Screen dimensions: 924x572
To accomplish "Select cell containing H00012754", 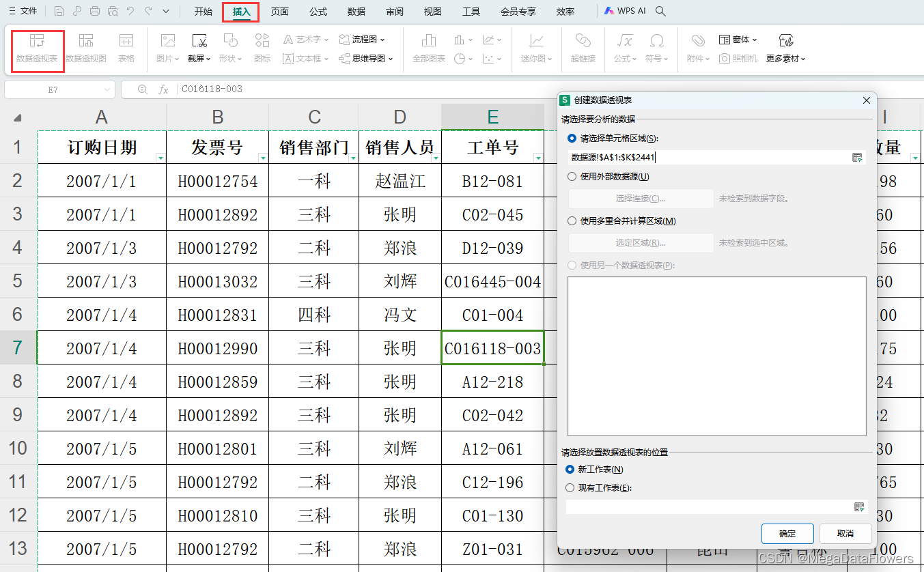I will pyautogui.click(x=218, y=181).
